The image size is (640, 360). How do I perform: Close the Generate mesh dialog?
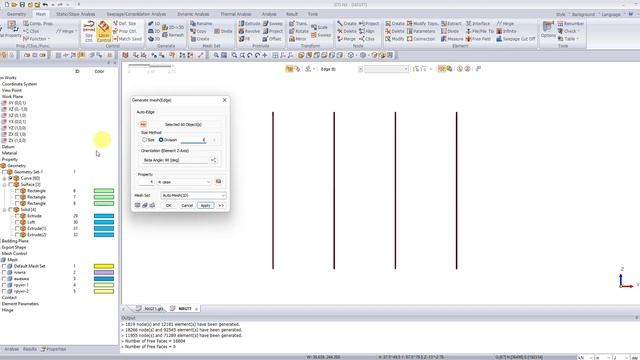[224, 100]
